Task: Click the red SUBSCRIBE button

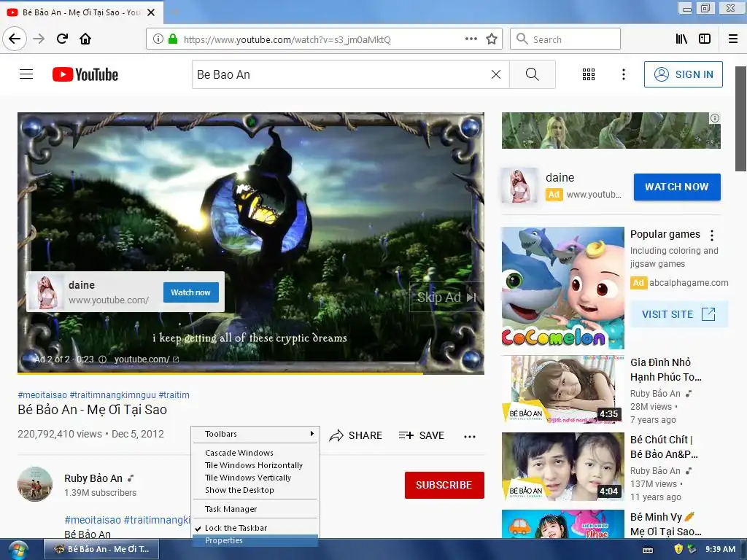Action: [444, 485]
